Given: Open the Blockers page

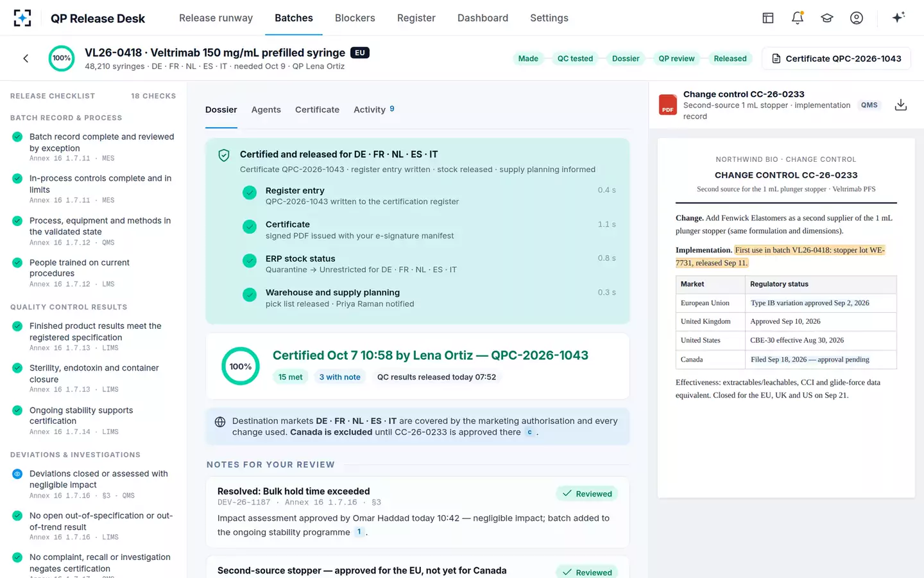Looking at the screenshot, I should (x=355, y=18).
